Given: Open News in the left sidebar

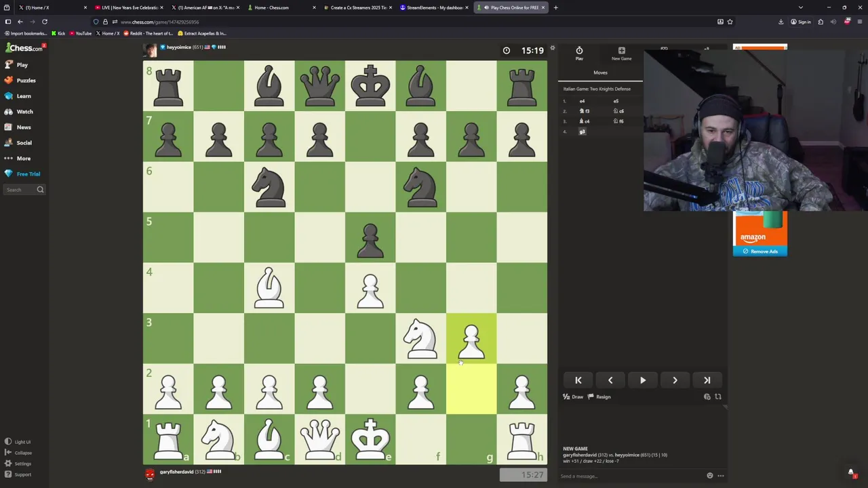Looking at the screenshot, I should [x=18, y=127].
